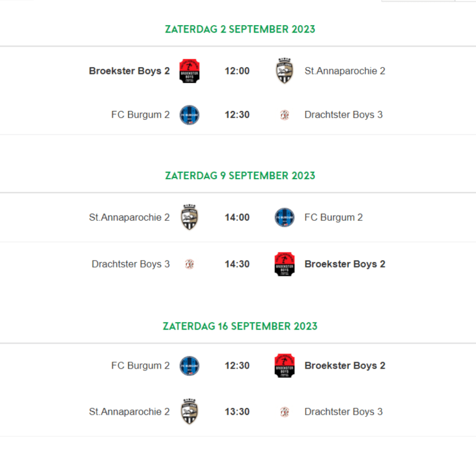The width and height of the screenshot is (476, 476).
Task: Click Broekster Boys logo in 16 September match
Action: pos(284,366)
